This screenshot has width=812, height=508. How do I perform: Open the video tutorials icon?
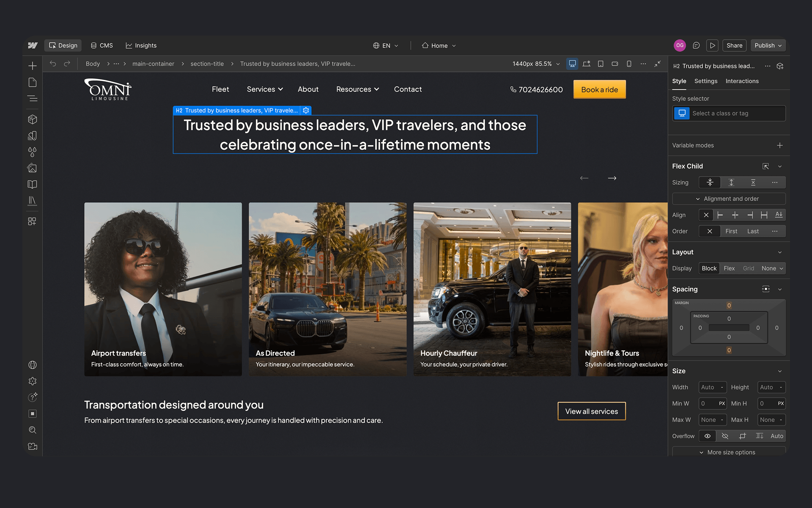[33, 446]
